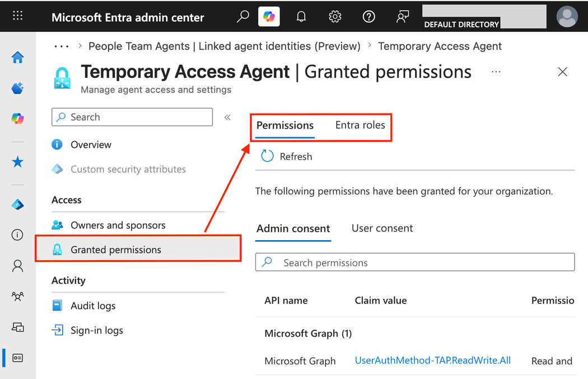Click the search magnifier in top bar

[x=242, y=16]
